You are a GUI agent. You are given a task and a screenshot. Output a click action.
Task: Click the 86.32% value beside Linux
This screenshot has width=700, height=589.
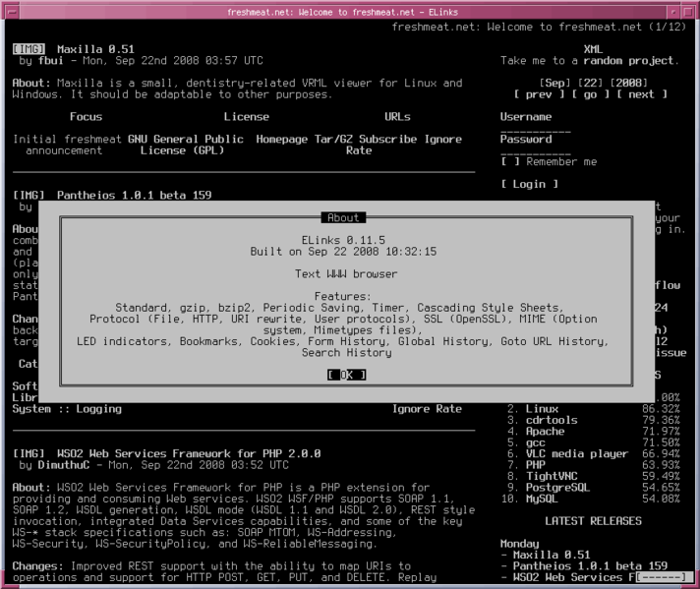(661, 409)
